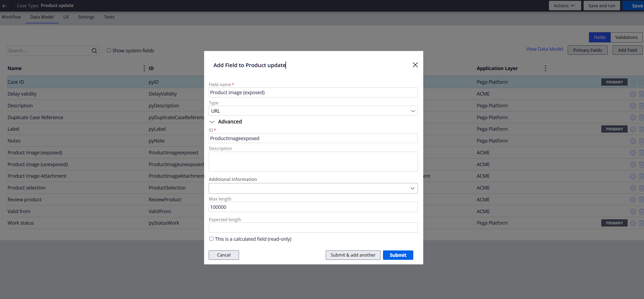Delete the Review product field
This screenshot has width=644, height=299.
point(642,199)
